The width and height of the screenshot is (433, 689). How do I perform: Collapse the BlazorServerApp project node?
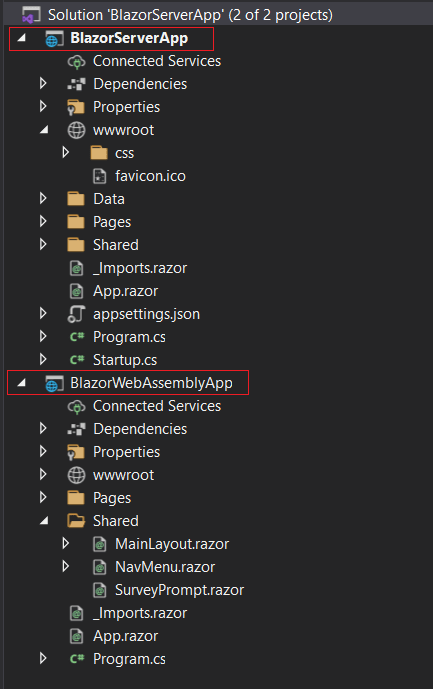[x=21, y=38]
